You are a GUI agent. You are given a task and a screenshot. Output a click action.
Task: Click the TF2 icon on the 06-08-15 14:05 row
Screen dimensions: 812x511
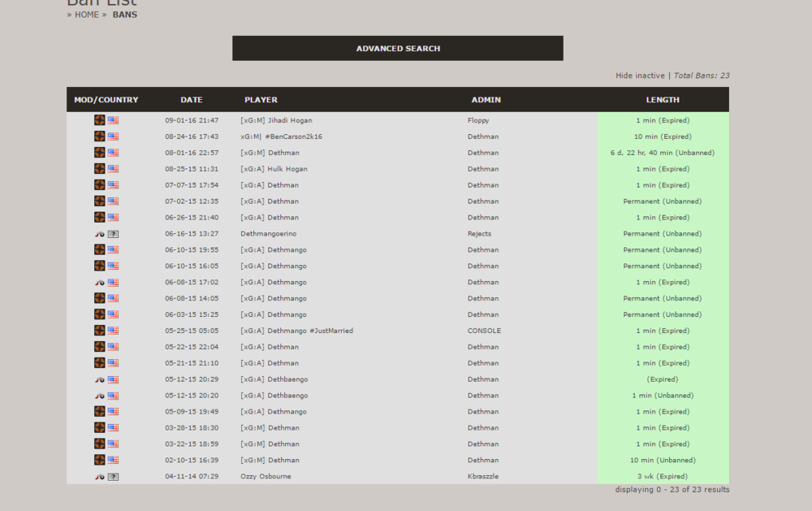pos(99,298)
